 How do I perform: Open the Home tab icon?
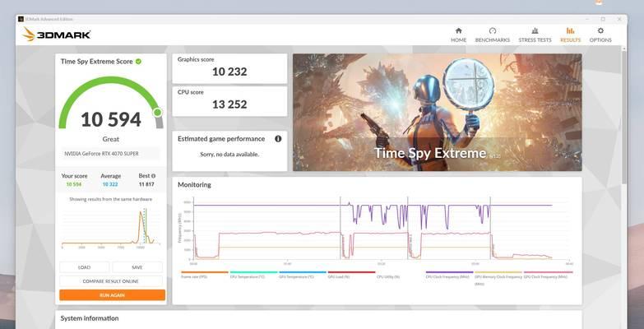point(459,30)
